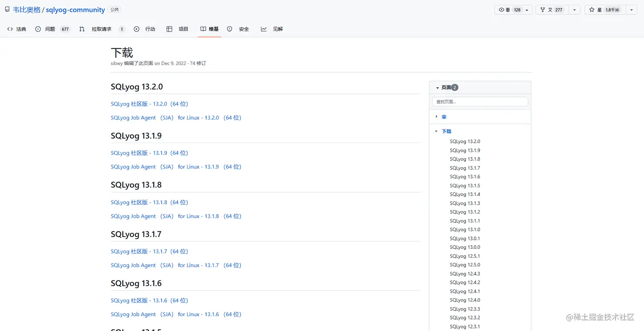Download SQLyog 社区版 13.2.0 (64 位)
This screenshot has width=644, height=331.
149,104
